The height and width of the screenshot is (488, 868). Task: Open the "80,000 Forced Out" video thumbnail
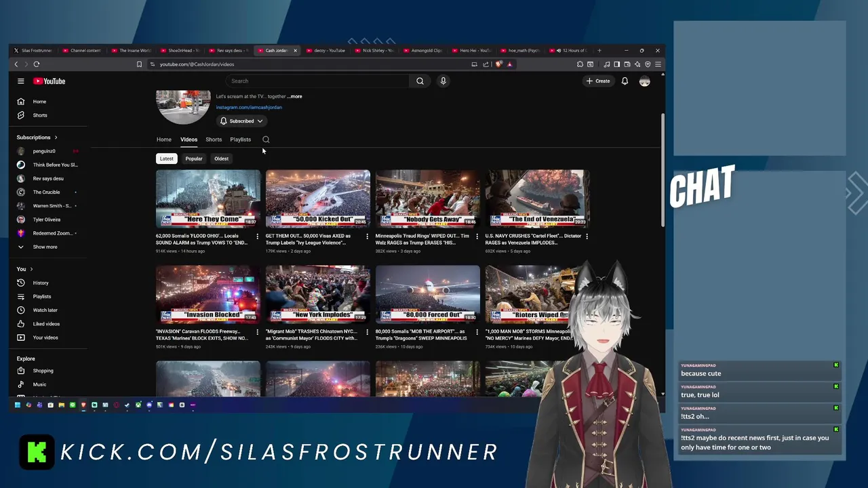(428, 294)
